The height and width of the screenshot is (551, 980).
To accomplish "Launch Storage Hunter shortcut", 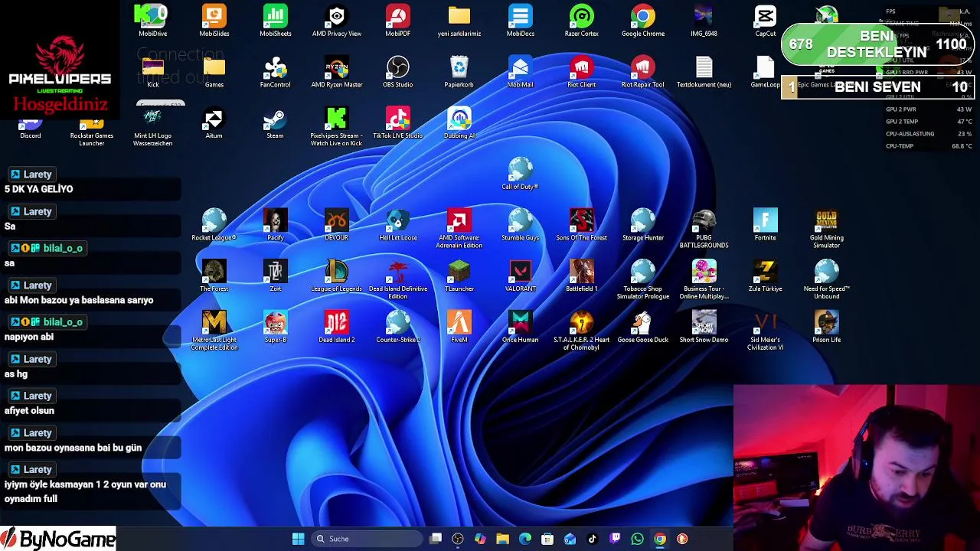I will pyautogui.click(x=642, y=225).
